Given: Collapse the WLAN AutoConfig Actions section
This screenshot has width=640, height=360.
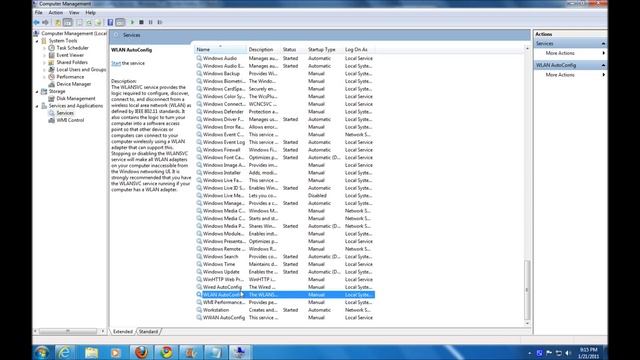Looking at the screenshot, I should (x=603, y=65).
